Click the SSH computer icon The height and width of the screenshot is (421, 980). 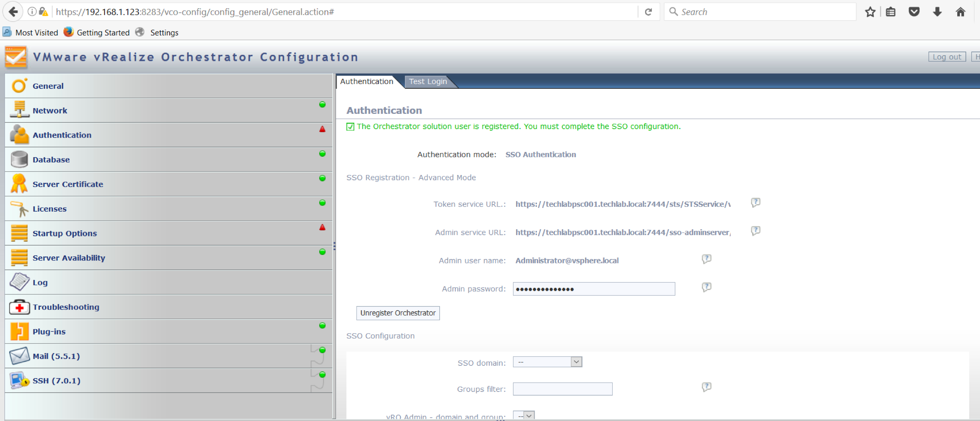tap(19, 380)
